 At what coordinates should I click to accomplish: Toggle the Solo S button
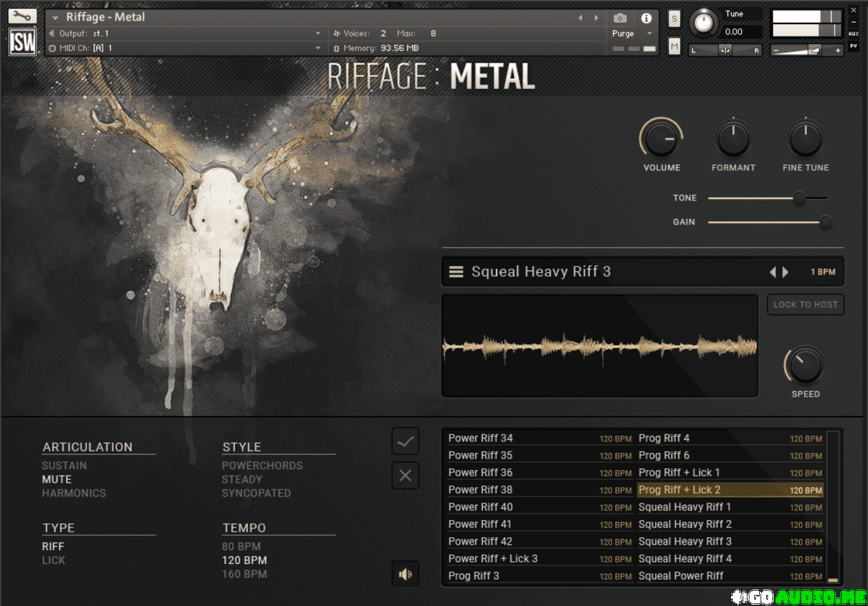tap(674, 19)
